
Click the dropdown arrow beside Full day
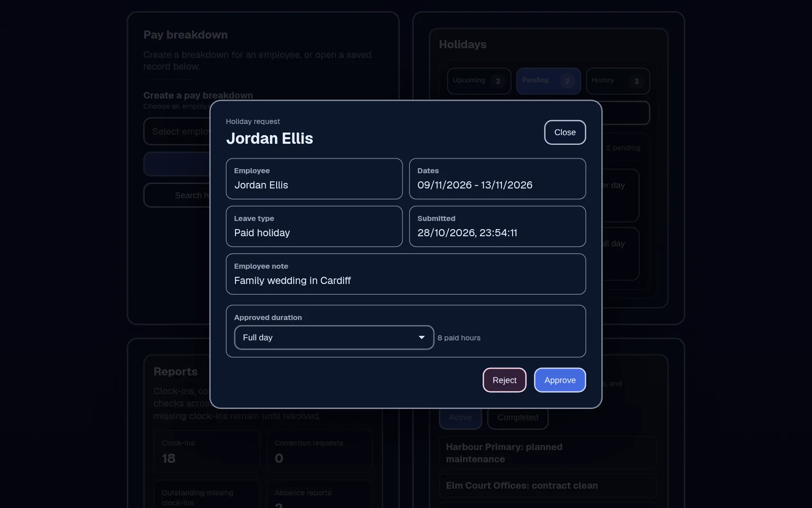pyautogui.click(x=421, y=337)
